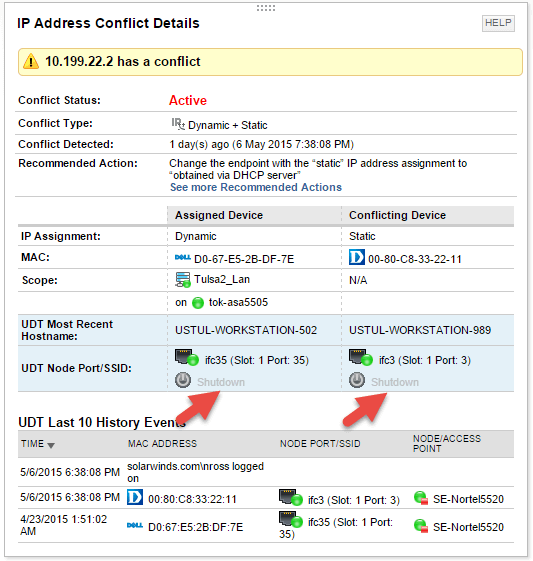Click Dell icon in history row D0:67:E5:2B:DF:7E

click(135, 525)
